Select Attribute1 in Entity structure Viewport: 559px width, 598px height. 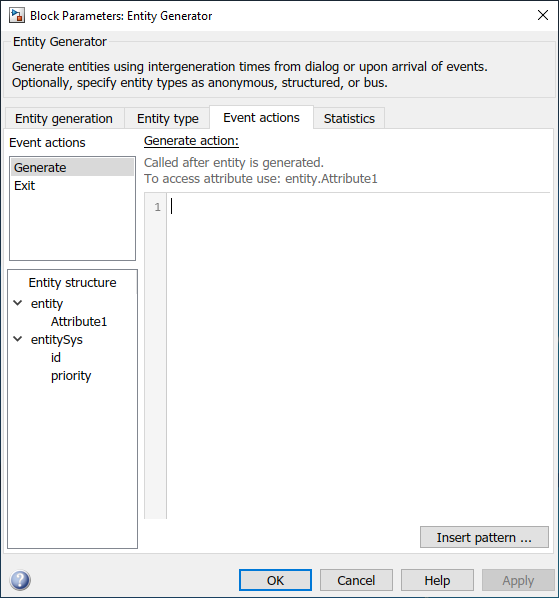[79, 322]
